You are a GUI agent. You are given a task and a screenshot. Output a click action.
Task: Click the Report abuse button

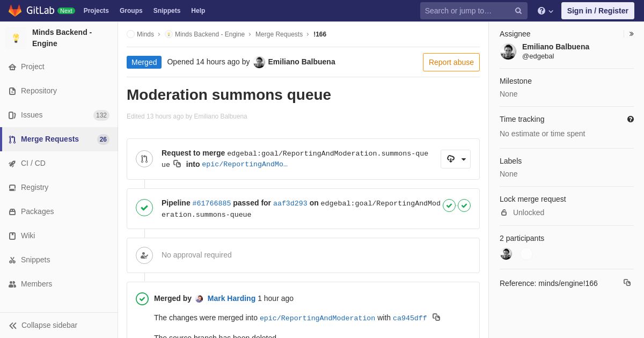coord(451,62)
